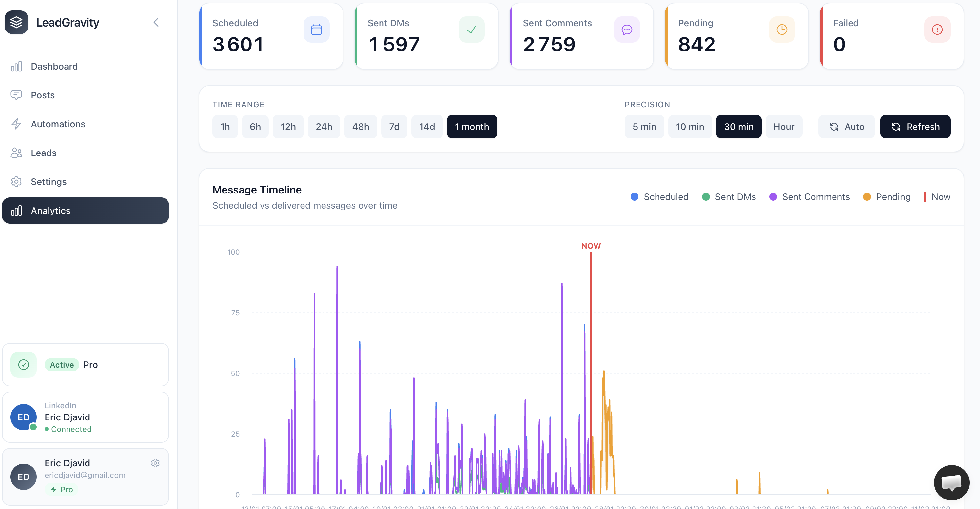
Task: Switch to the Dashboard page
Action: pyautogui.click(x=54, y=66)
